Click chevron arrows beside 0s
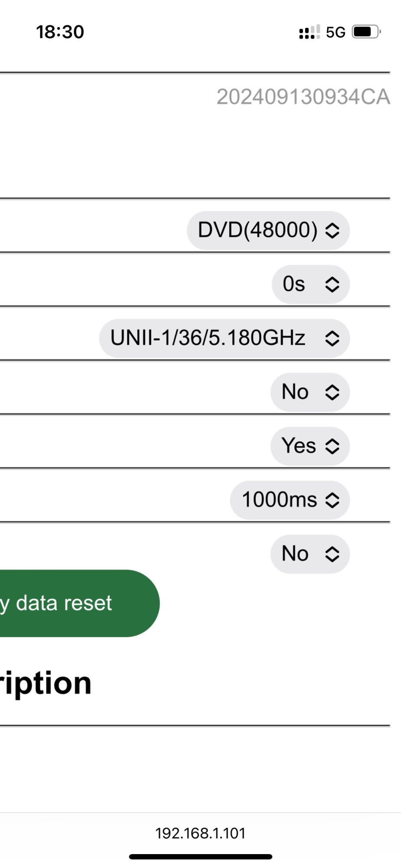 [x=332, y=284]
